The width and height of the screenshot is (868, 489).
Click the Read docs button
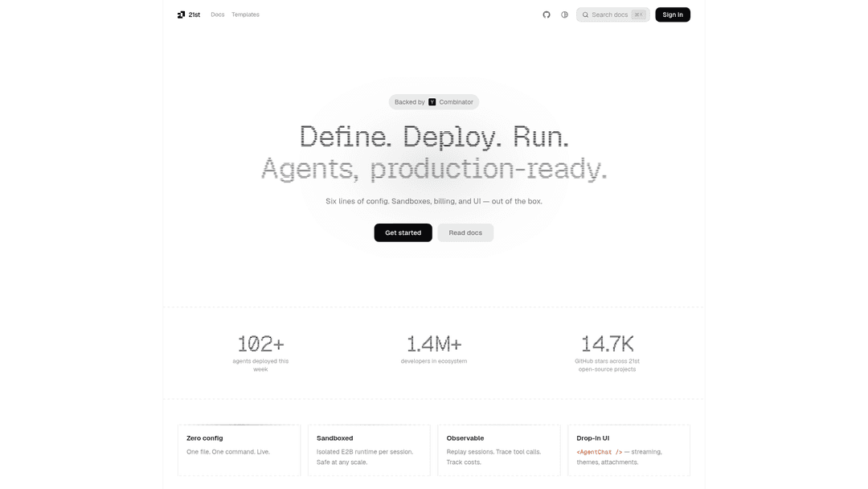(465, 232)
